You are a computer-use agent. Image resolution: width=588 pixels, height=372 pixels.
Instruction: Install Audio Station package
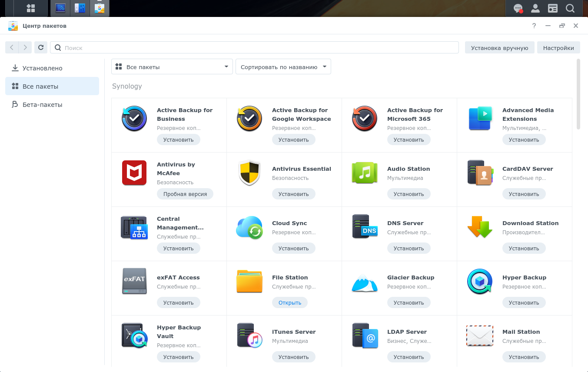[409, 194]
